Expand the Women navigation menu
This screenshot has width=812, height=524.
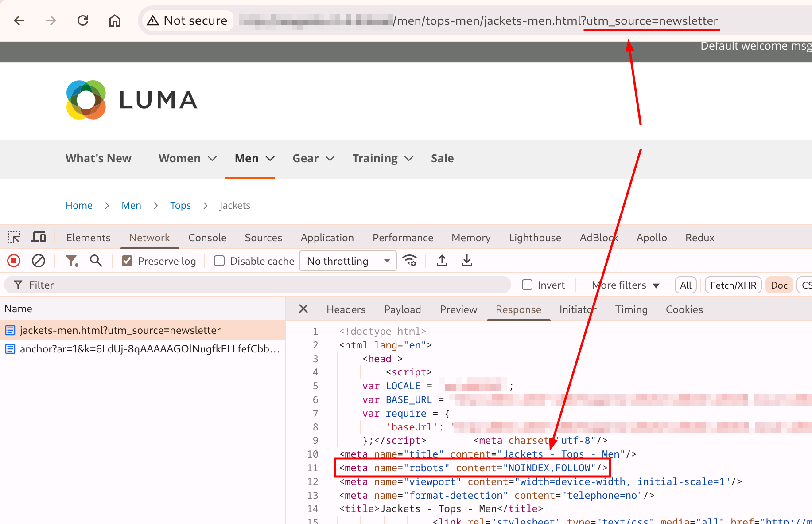point(187,159)
